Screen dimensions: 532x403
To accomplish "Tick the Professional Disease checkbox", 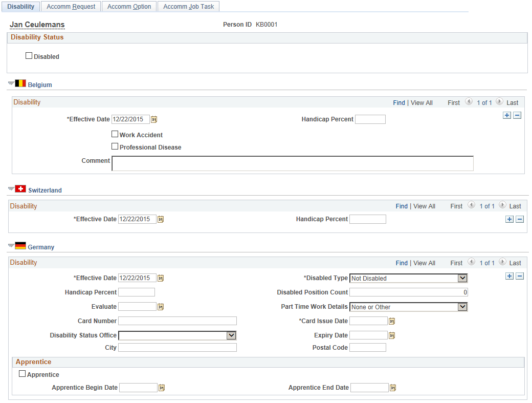I will (115, 146).
